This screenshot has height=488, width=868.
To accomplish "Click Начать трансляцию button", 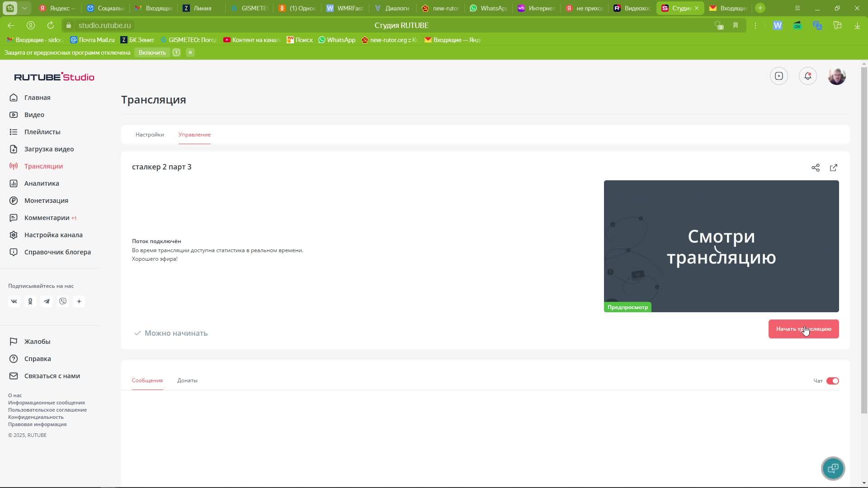I will [x=803, y=329].
